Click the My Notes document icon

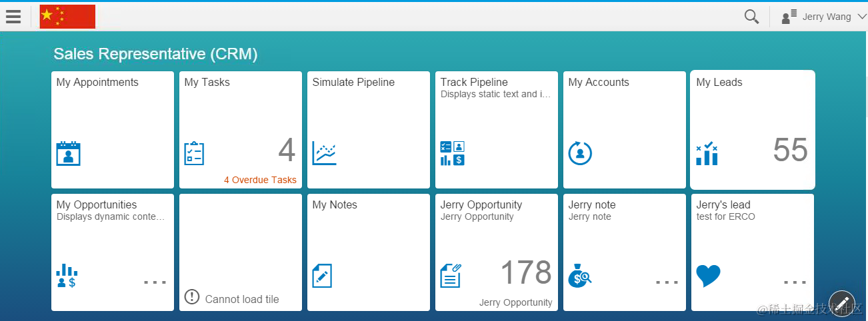(322, 276)
